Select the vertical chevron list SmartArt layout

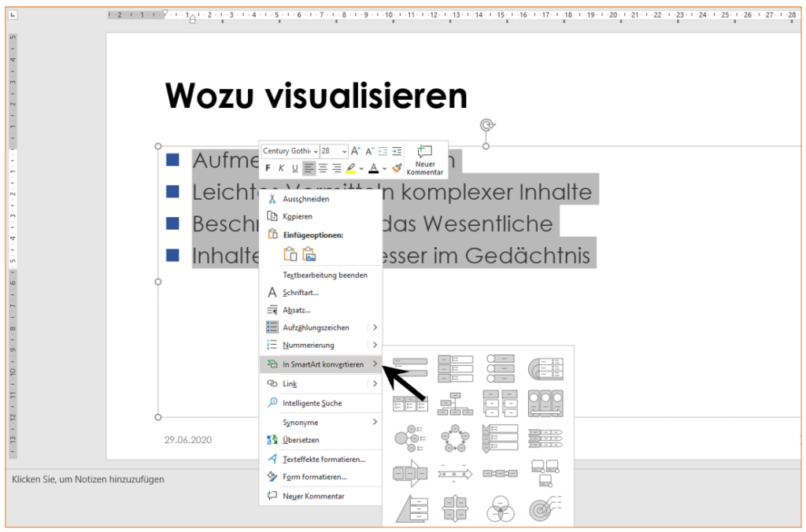coord(500,438)
